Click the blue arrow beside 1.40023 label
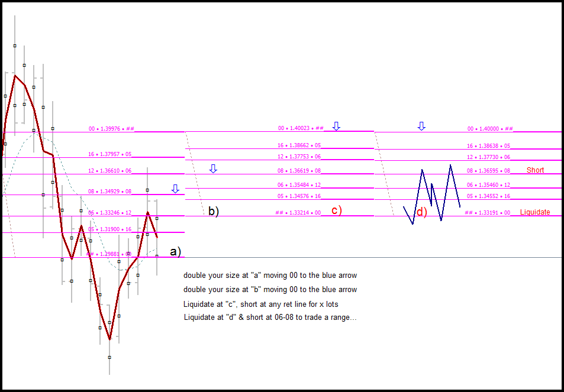This screenshot has width=564, height=392. tap(336, 126)
